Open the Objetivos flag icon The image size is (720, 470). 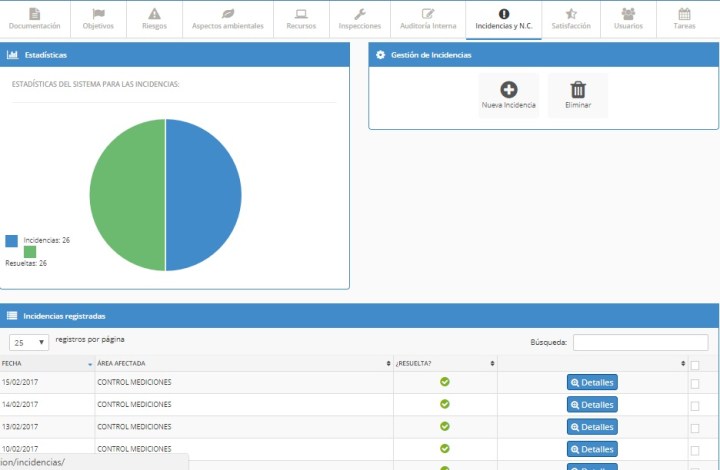[98, 14]
